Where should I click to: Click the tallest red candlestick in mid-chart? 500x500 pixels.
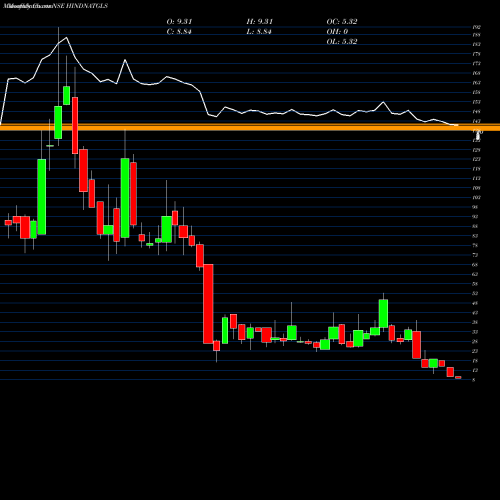[x=208, y=304]
